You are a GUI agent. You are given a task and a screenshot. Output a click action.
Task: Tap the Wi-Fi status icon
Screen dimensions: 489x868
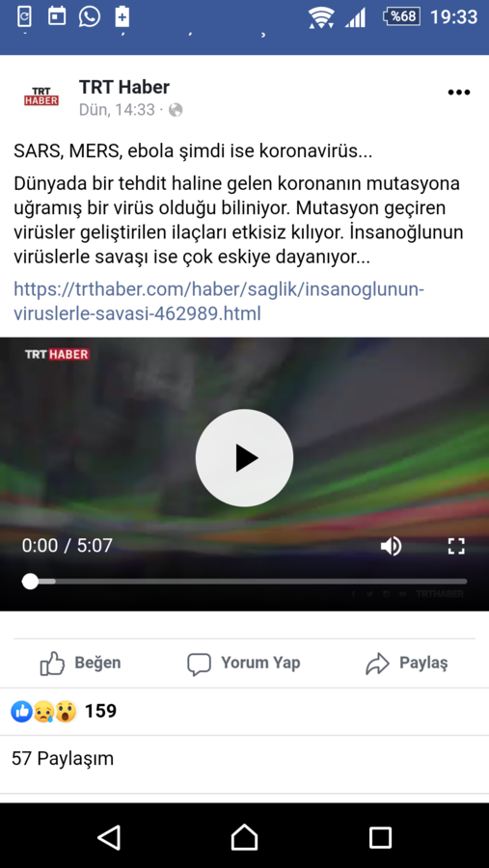pos(321,17)
